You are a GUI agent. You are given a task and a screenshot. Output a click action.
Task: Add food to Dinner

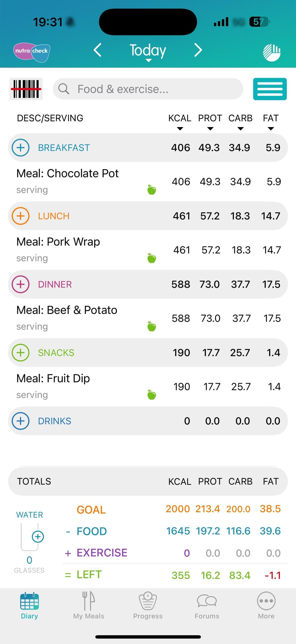click(x=21, y=284)
